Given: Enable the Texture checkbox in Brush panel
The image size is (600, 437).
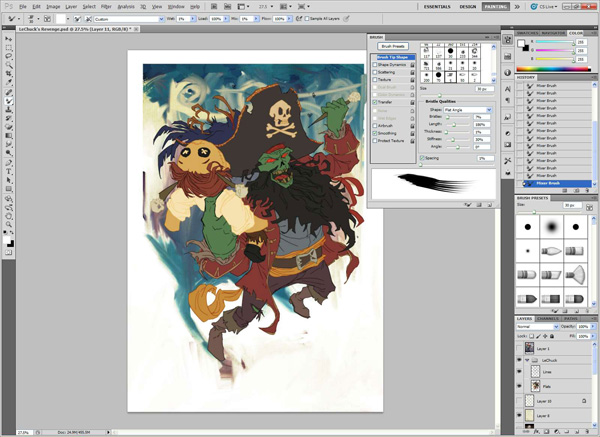Looking at the screenshot, I should [375, 80].
